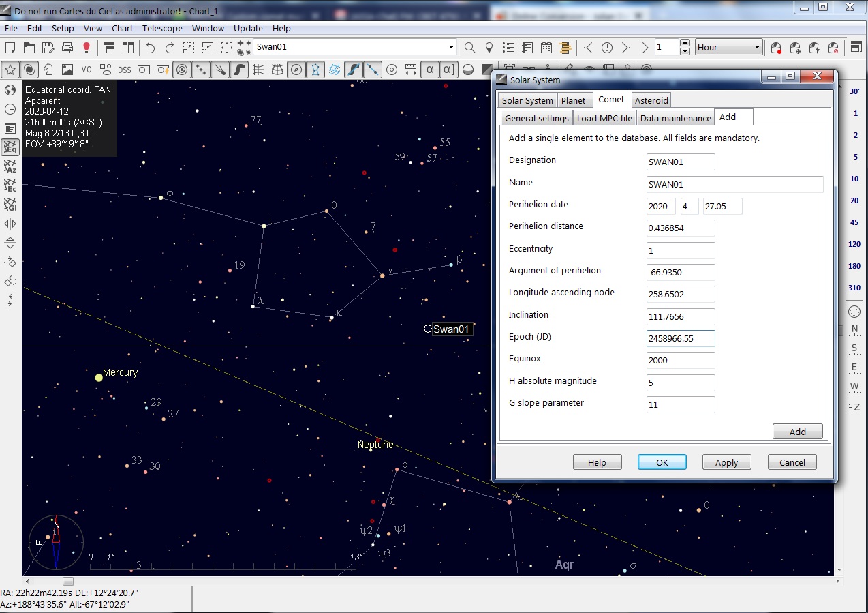Open the Load MPC file tab

pyautogui.click(x=604, y=118)
